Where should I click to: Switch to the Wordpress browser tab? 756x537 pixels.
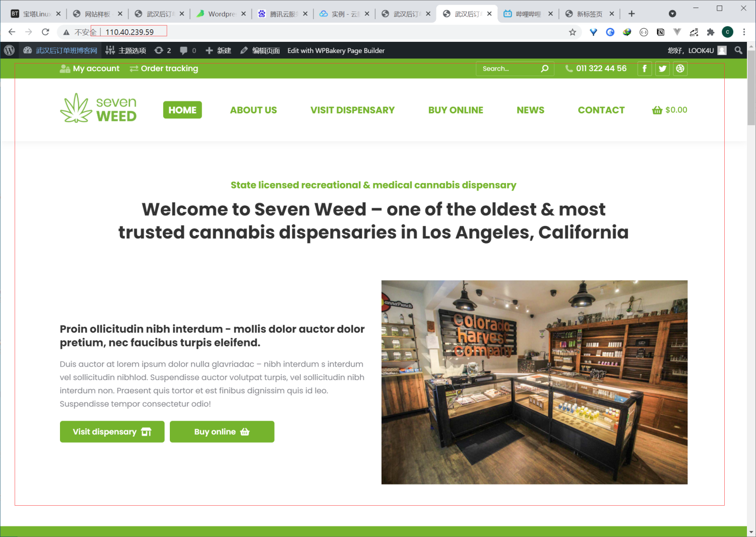click(221, 14)
